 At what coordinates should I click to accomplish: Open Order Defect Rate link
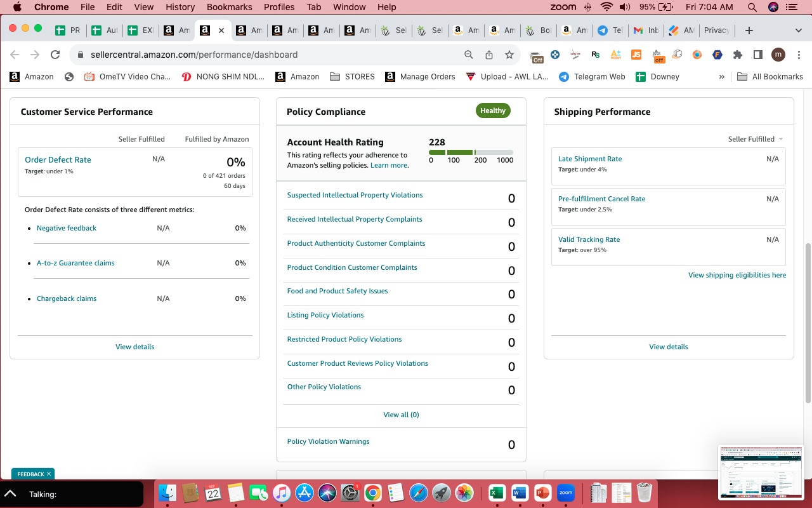pyautogui.click(x=58, y=160)
